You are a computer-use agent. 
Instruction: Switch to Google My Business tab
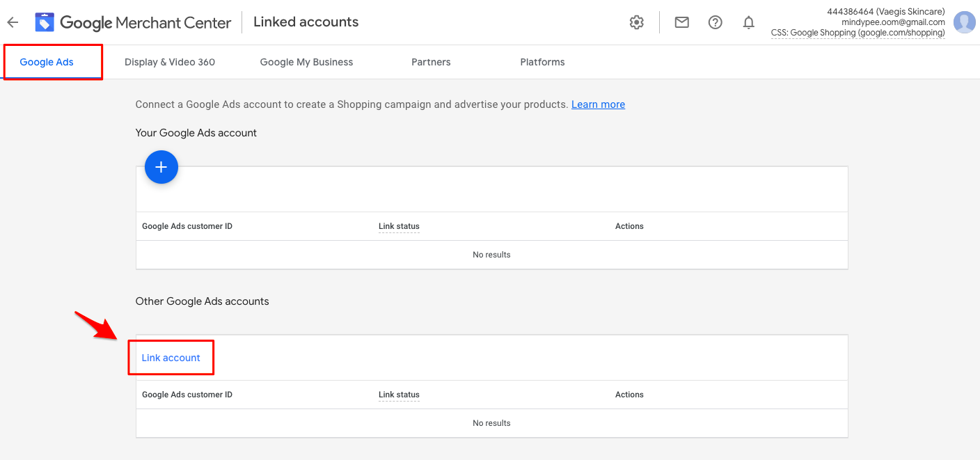pyautogui.click(x=306, y=62)
